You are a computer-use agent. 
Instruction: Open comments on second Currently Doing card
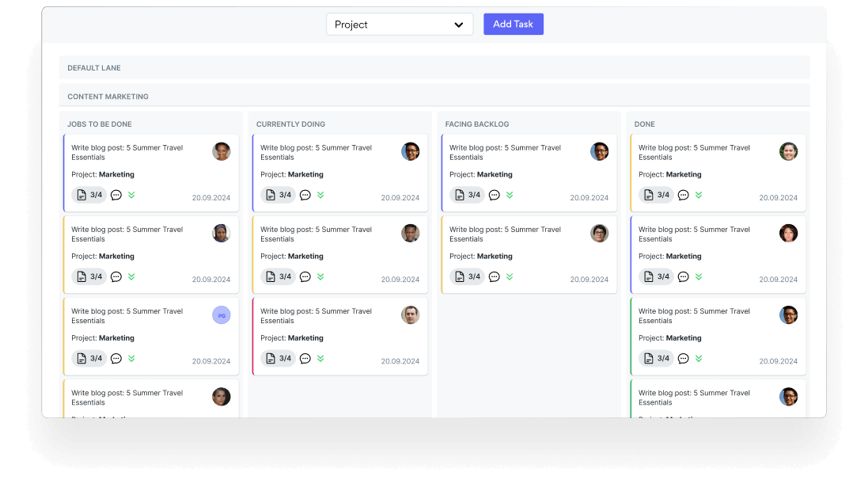tap(305, 276)
